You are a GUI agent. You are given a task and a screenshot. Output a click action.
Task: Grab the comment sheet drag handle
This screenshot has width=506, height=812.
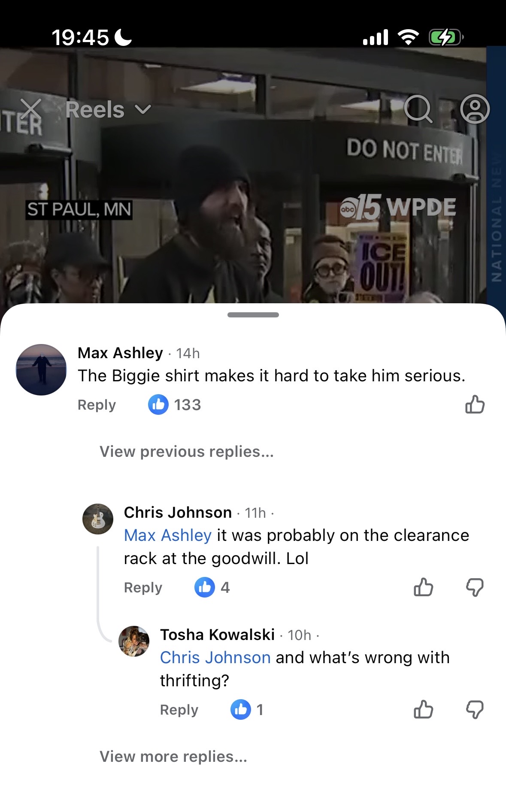(253, 315)
